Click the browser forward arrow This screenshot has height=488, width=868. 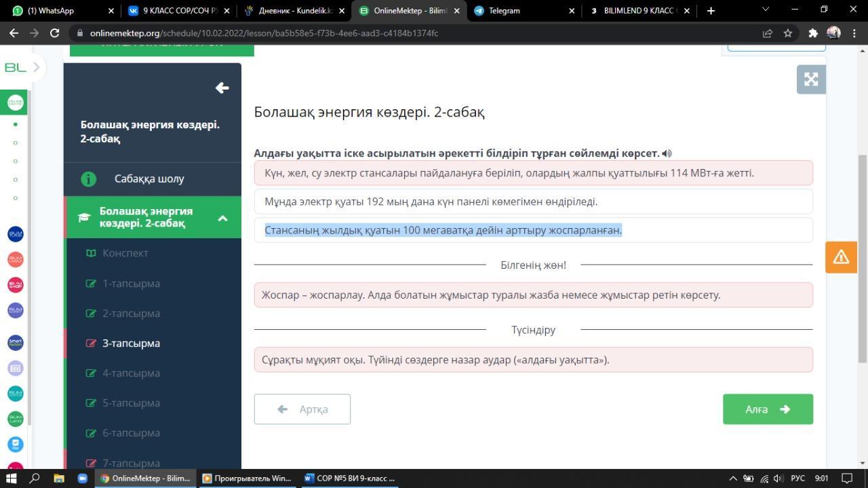tap(34, 33)
